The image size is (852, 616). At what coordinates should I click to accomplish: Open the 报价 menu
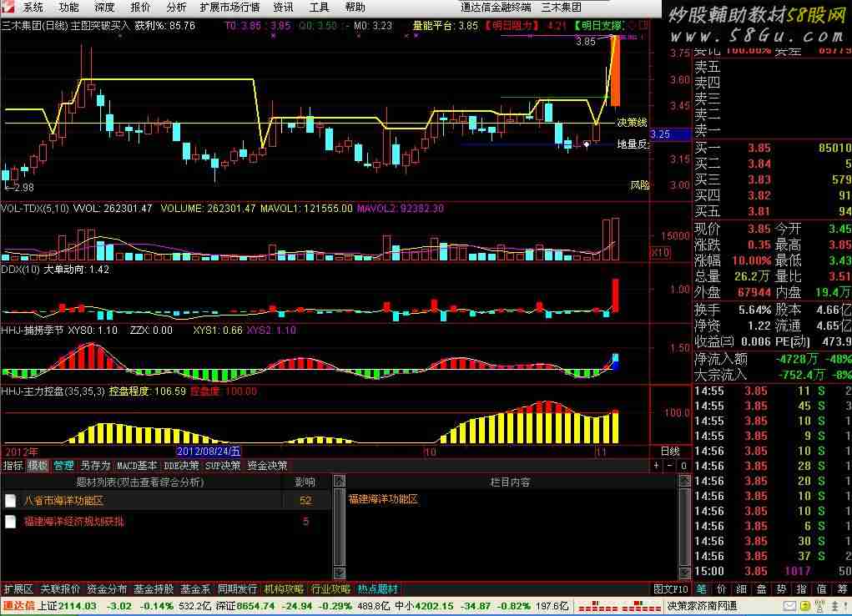[140, 7]
